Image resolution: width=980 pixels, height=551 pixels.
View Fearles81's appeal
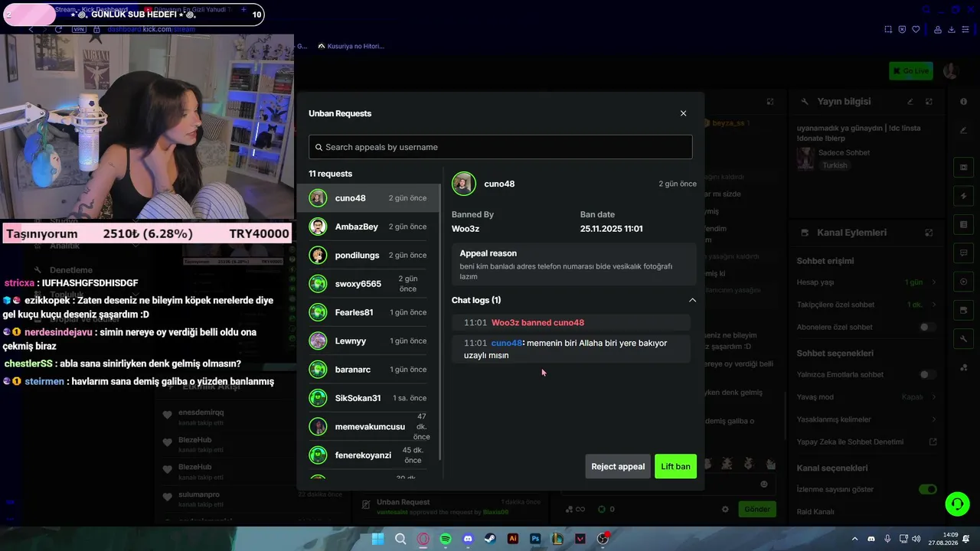[x=368, y=312]
